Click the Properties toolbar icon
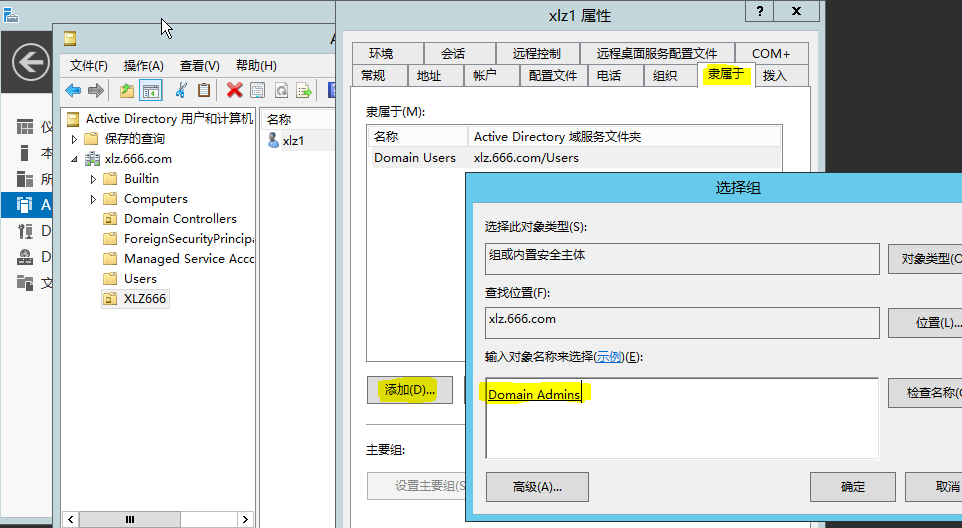Image resolution: width=962 pixels, height=528 pixels. (258, 91)
